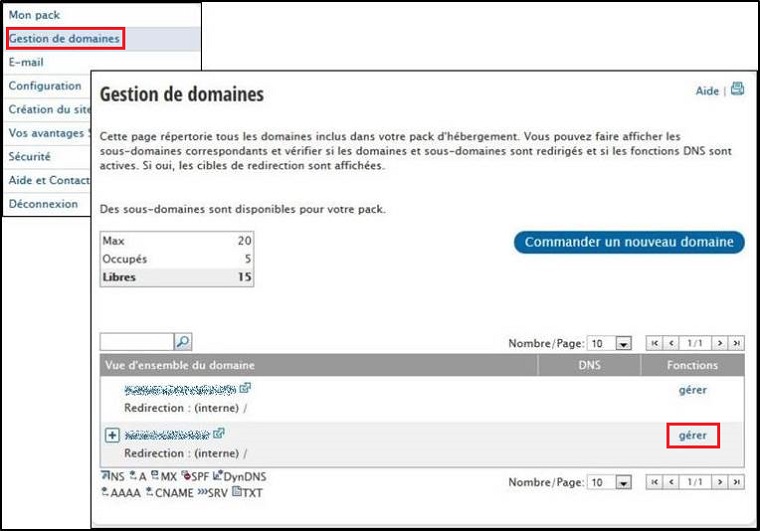Click Commander un nouveau domaine button

(x=629, y=242)
